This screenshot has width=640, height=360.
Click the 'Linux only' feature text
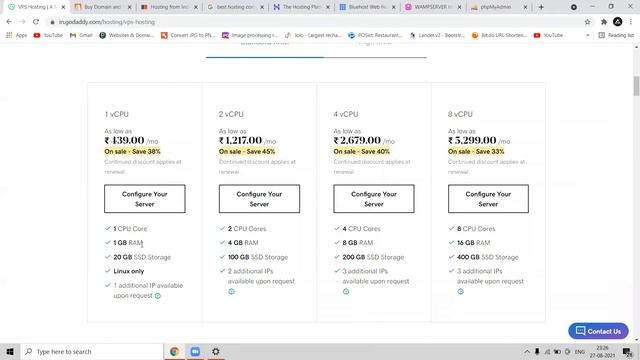[x=129, y=271]
